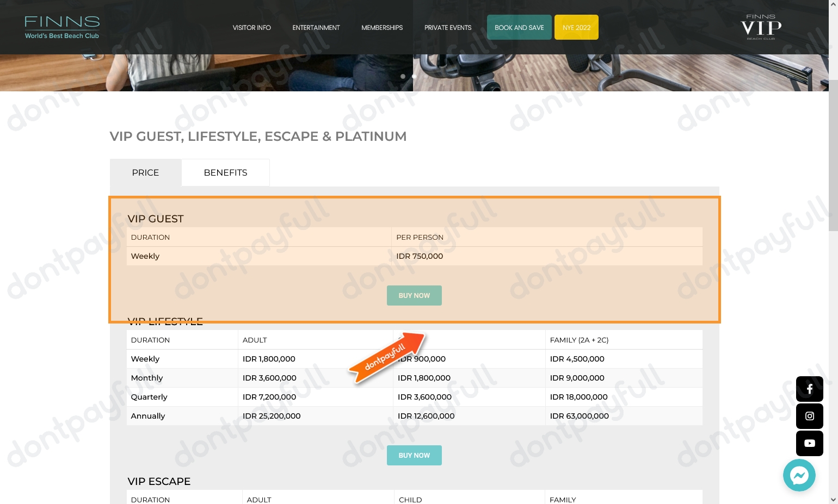The width and height of the screenshot is (838, 504).
Task: Open the Facebook page icon
Action: (809, 389)
